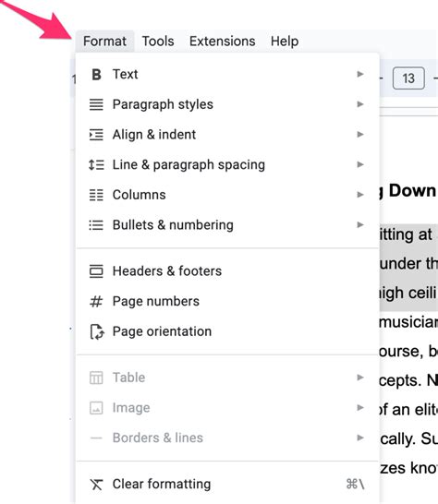Choose the Text menu entry
Screen dimensions: 438x504
coord(227,74)
